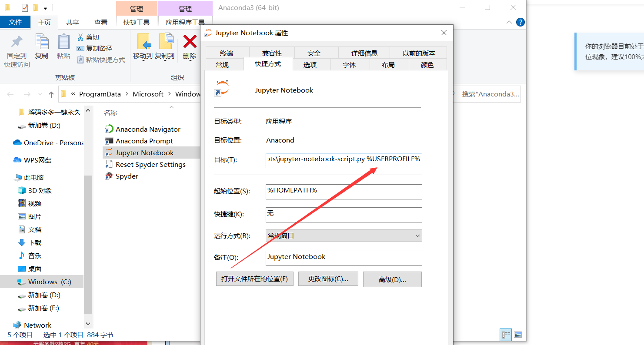This screenshot has height=345, width=644.
Task: Switch to the 查看 ribbon tab
Action: [x=100, y=22]
